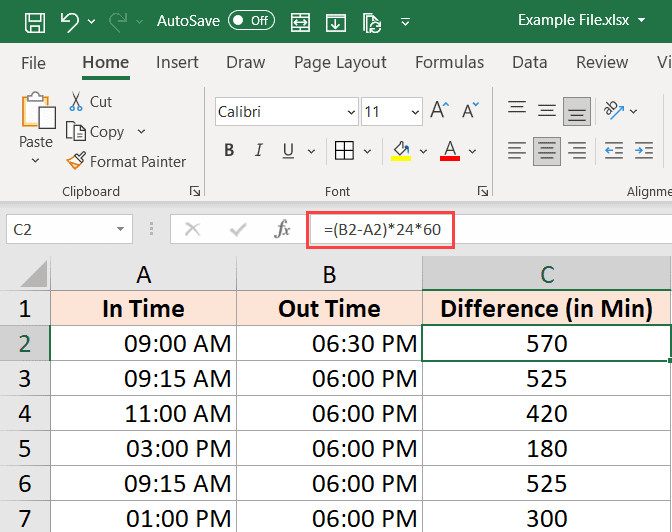Select cell C4 containing 420
Screen dimensions: 672x532
pyautogui.click(x=546, y=413)
